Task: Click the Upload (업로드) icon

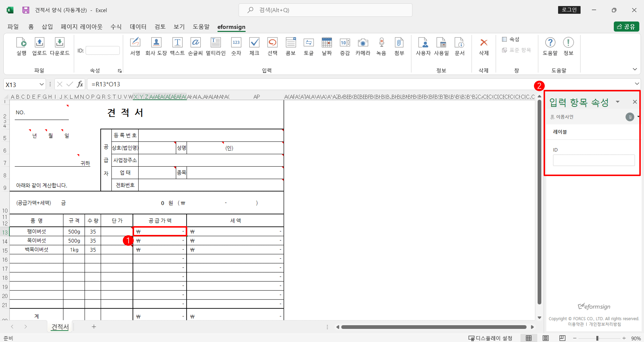Action: tap(40, 46)
